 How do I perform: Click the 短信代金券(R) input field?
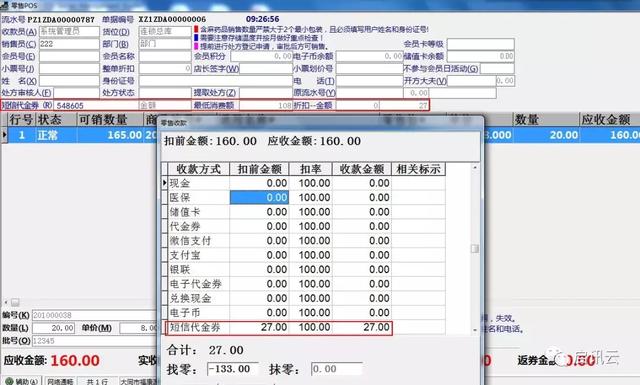tap(96, 105)
